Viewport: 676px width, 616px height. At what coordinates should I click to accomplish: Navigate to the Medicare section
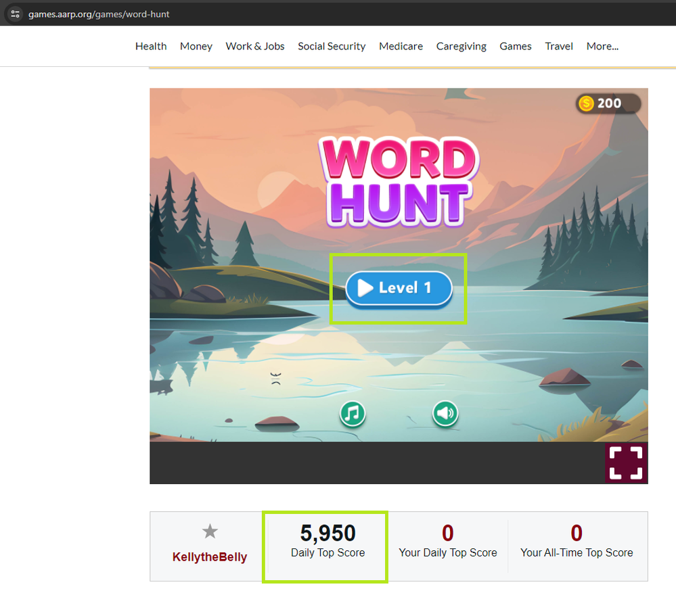coord(401,46)
